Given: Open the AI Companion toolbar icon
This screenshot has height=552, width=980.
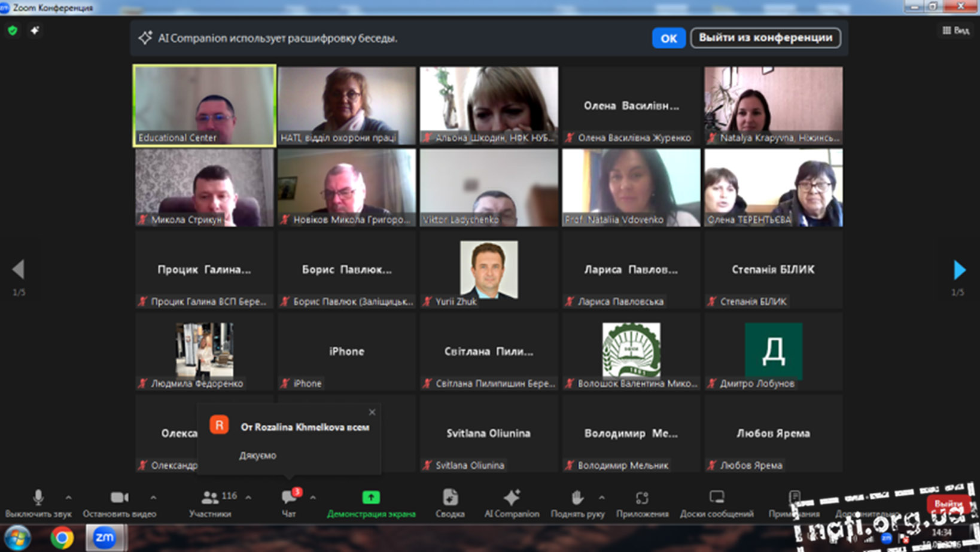Looking at the screenshot, I should (512, 503).
